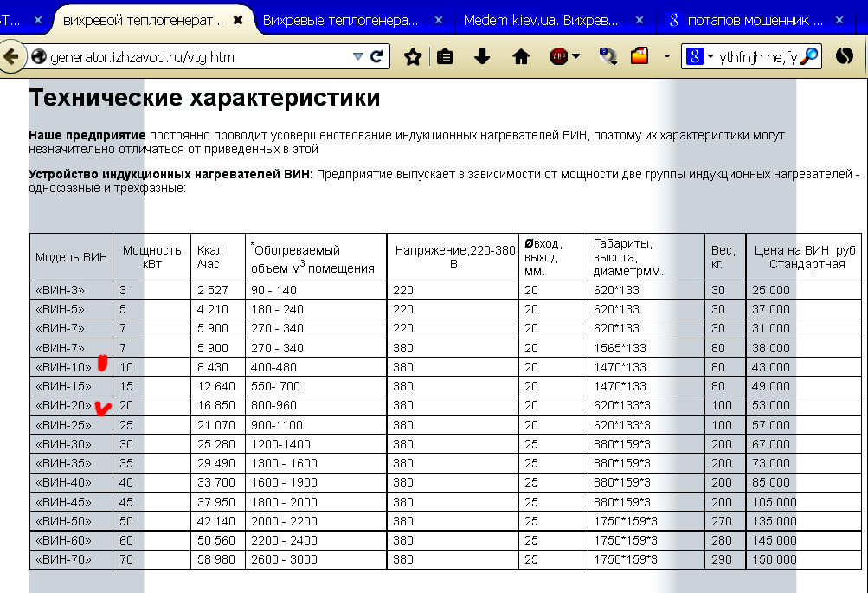The image size is (868, 593).
Task: Click the orange notes toolbar icon
Action: (640, 56)
